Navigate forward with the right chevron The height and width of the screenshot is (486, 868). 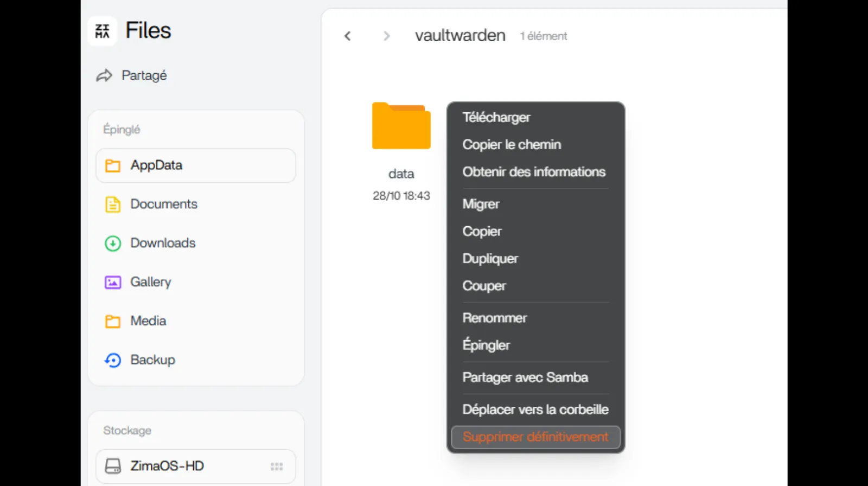(386, 36)
